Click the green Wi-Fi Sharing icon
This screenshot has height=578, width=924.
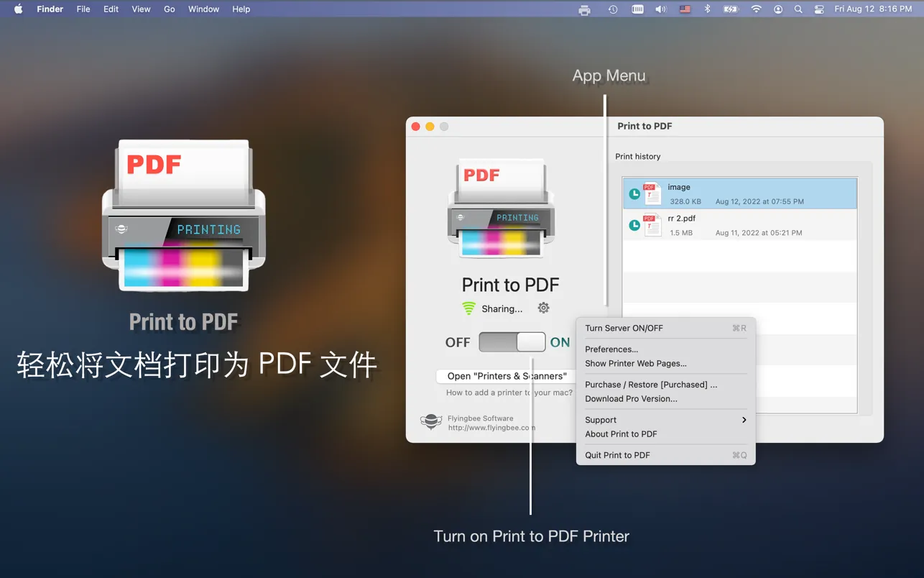pyautogui.click(x=470, y=308)
